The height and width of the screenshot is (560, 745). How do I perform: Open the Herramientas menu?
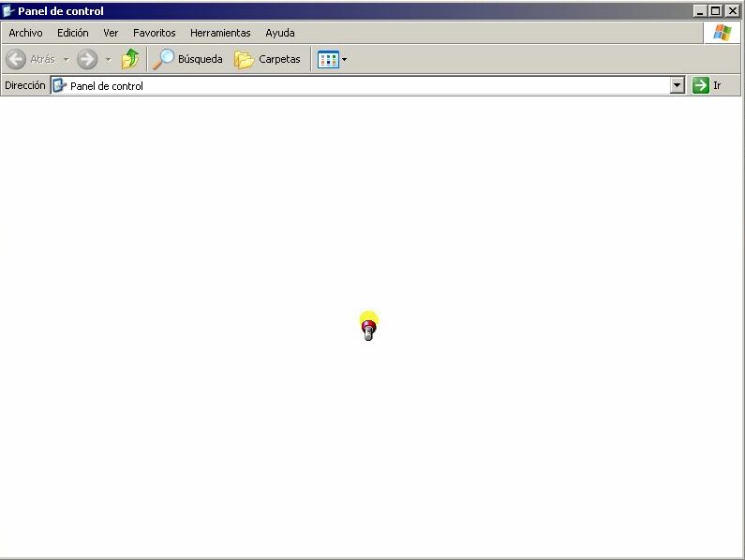click(x=220, y=33)
